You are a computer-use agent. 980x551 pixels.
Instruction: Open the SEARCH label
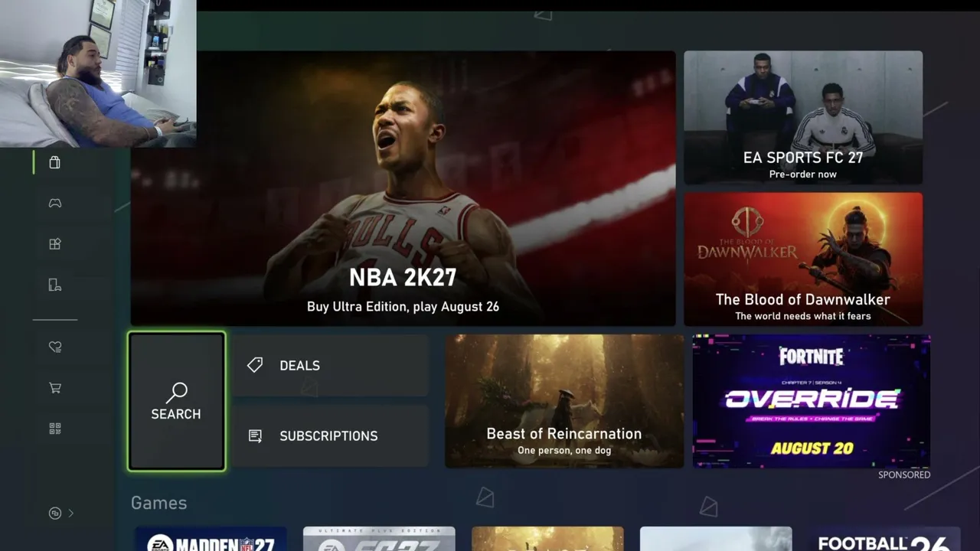point(176,414)
